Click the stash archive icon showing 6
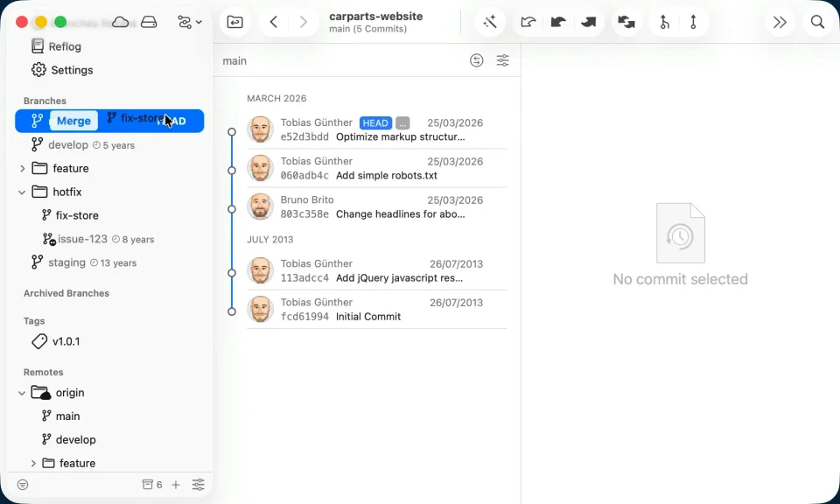Image resolution: width=840 pixels, height=504 pixels. 152,485
